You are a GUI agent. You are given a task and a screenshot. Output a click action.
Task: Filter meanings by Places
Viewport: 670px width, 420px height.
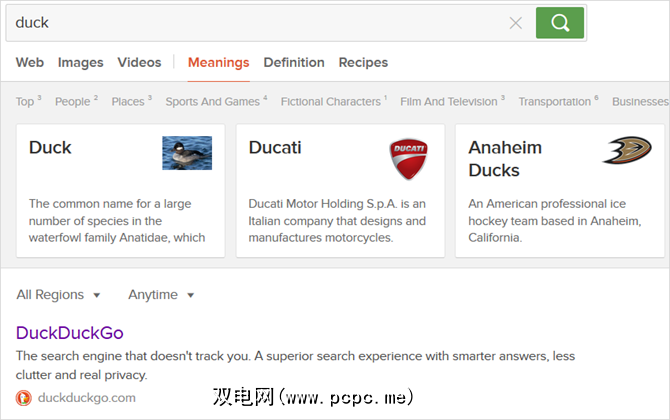tap(132, 101)
